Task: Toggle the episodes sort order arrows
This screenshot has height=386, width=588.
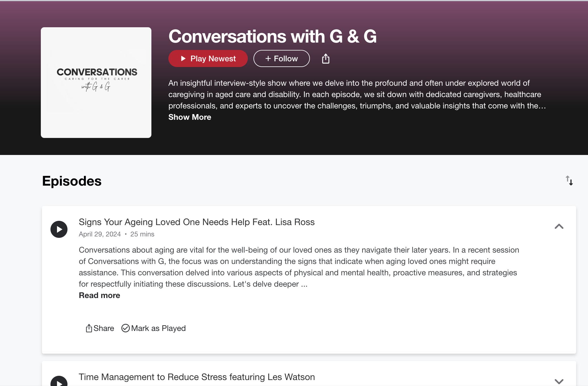Action: point(569,181)
